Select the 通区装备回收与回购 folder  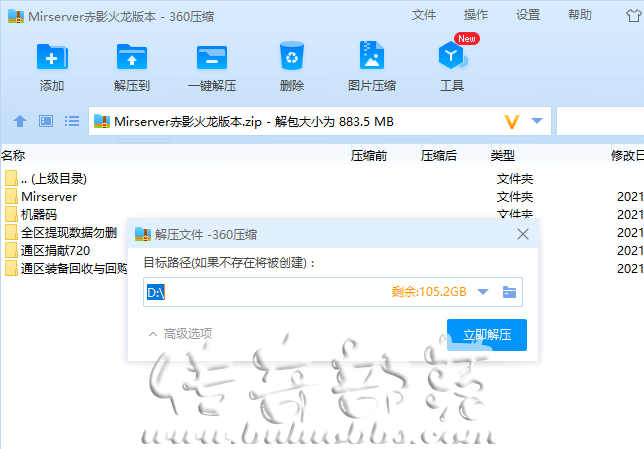point(74,269)
